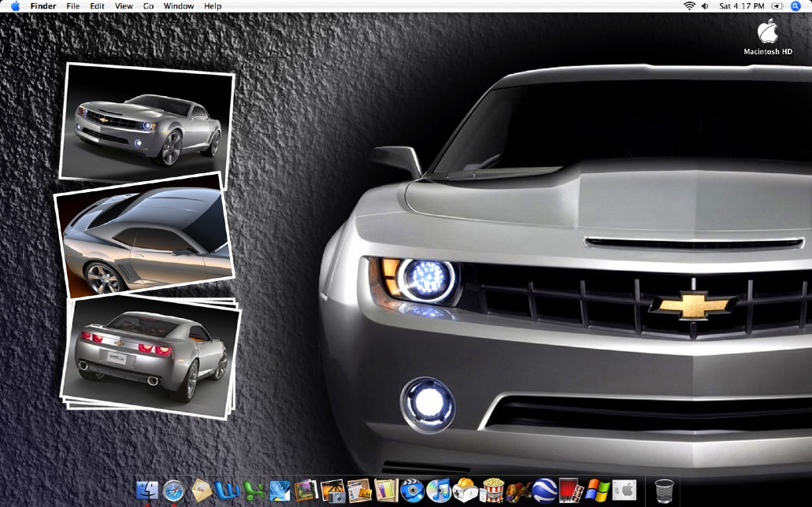This screenshot has height=507, width=812.
Task: Open the framed pictures stack icon in Dock
Action: [x=306, y=490]
